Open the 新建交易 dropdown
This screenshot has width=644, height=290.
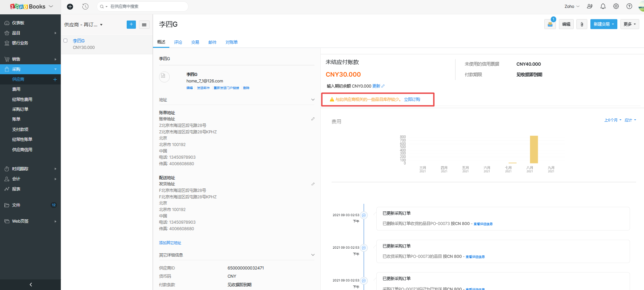coord(603,24)
